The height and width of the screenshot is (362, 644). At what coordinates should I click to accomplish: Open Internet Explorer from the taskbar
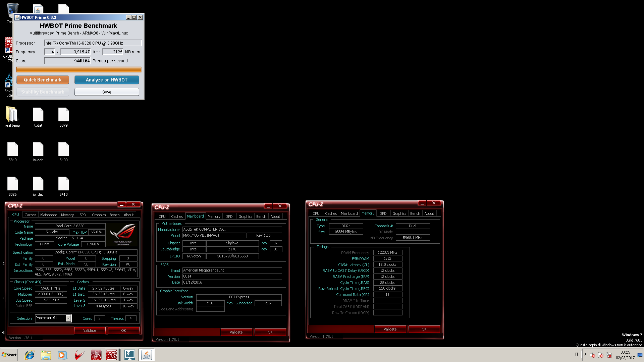click(30, 355)
